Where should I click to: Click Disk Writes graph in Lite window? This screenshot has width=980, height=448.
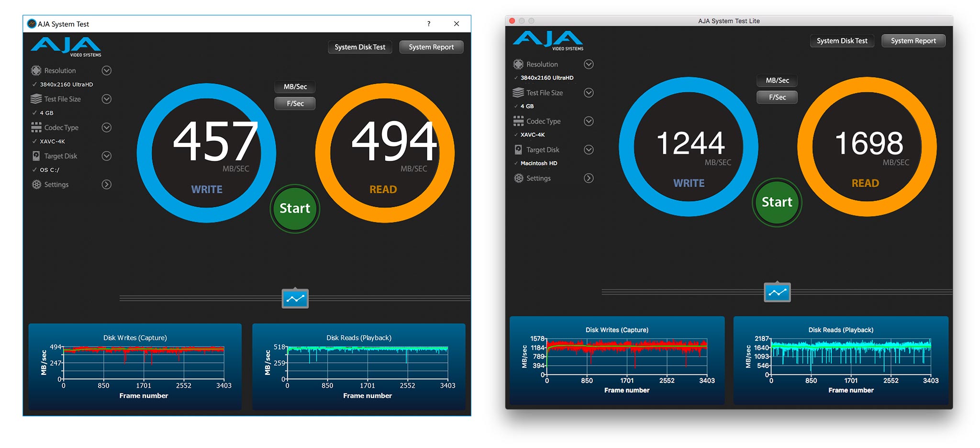617,360
